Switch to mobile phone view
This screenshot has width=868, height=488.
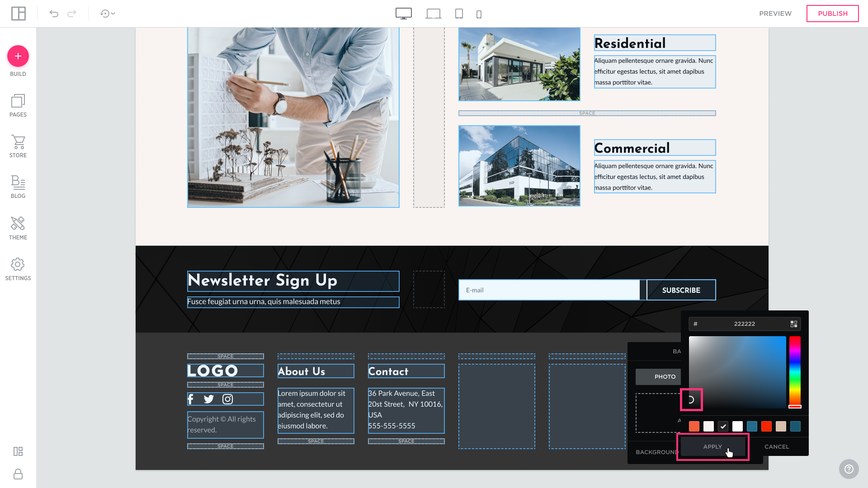[x=479, y=14]
